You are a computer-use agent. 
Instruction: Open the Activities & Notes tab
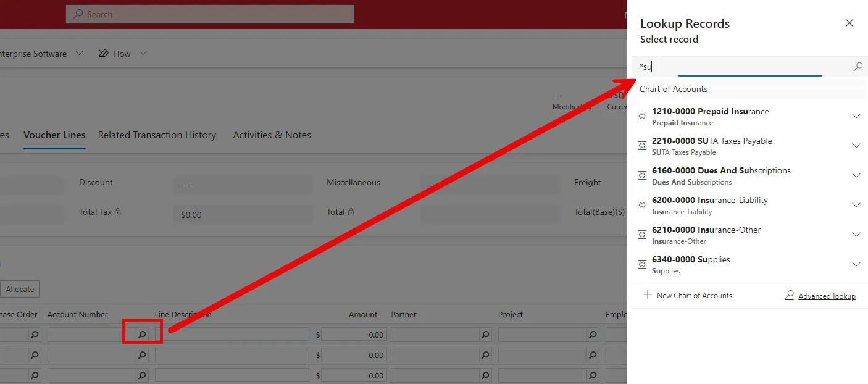pyautogui.click(x=272, y=135)
